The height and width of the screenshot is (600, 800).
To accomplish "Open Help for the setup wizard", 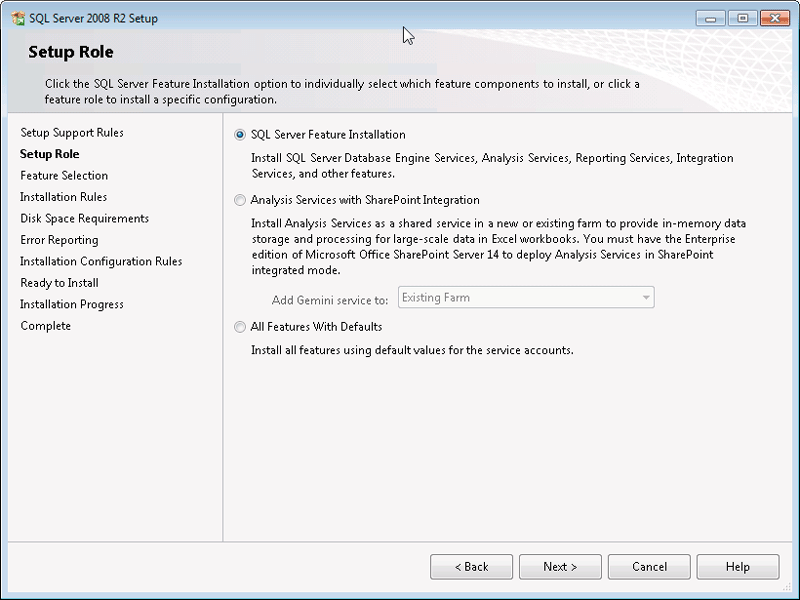I will pyautogui.click(x=738, y=567).
